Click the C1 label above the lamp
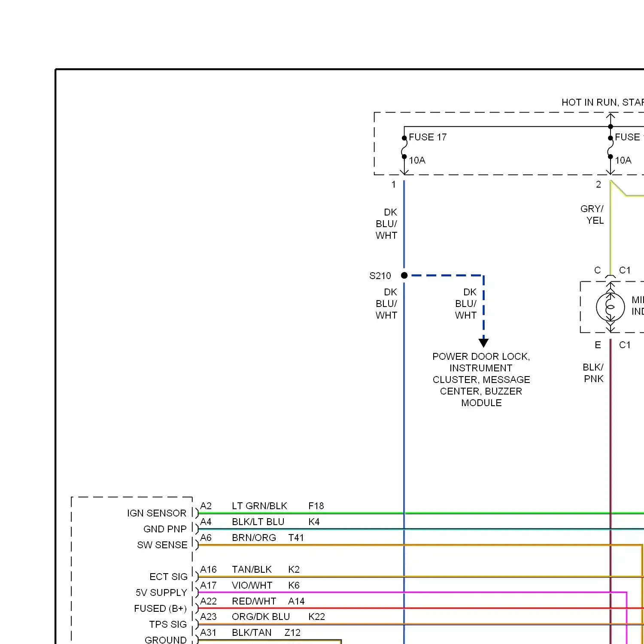The image size is (644, 644). pos(625,270)
